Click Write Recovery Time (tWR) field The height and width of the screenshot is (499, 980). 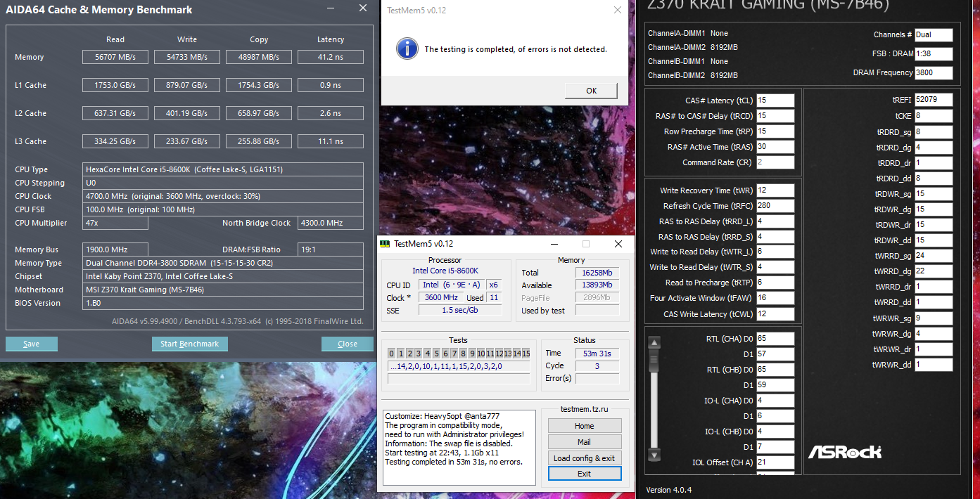coord(775,190)
